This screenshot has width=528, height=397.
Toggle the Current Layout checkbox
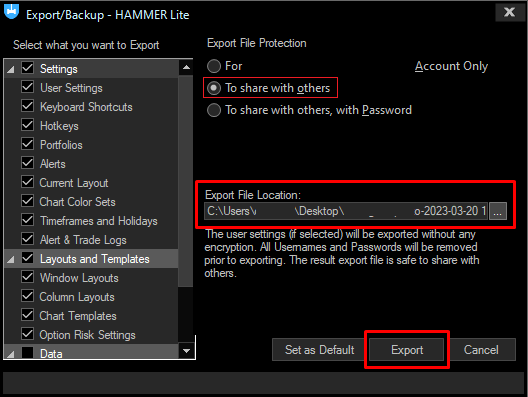click(x=28, y=182)
